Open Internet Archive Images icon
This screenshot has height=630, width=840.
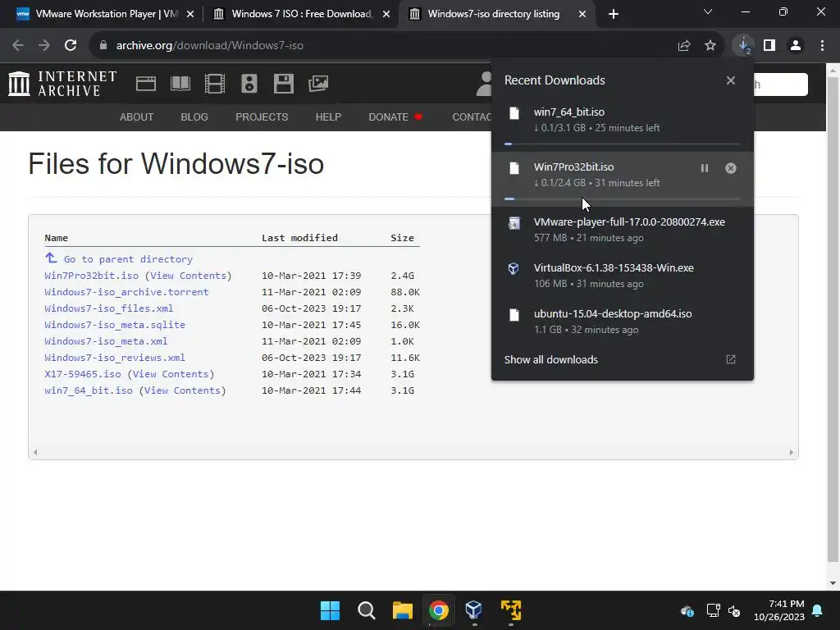pyautogui.click(x=318, y=84)
